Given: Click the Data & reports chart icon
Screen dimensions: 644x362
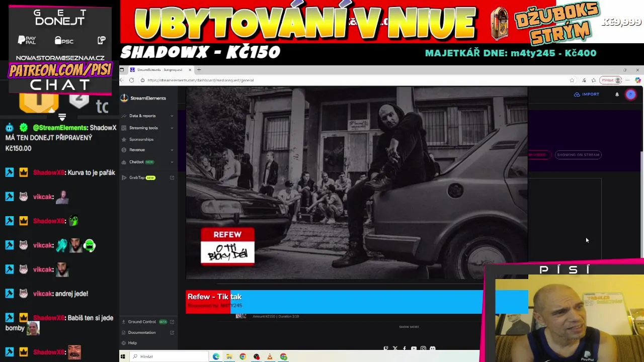Looking at the screenshot, I should click(124, 116).
